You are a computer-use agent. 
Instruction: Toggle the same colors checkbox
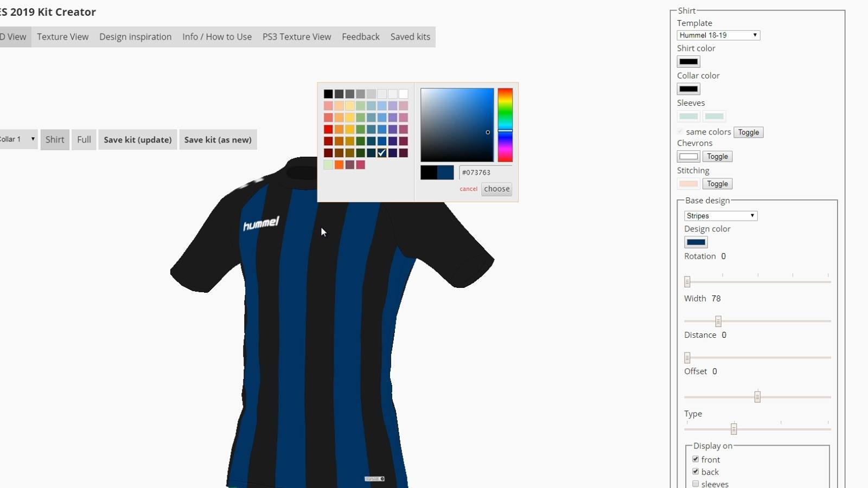pyautogui.click(x=680, y=132)
